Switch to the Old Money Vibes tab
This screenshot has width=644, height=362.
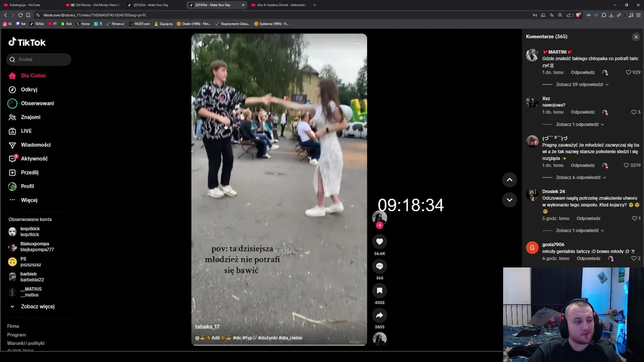(95, 5)
